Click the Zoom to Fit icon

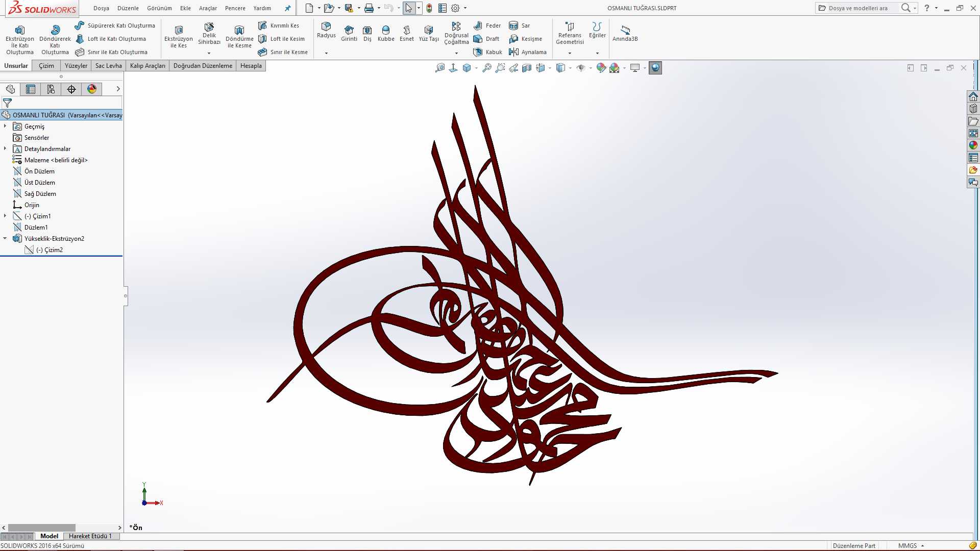click(440, 68)
